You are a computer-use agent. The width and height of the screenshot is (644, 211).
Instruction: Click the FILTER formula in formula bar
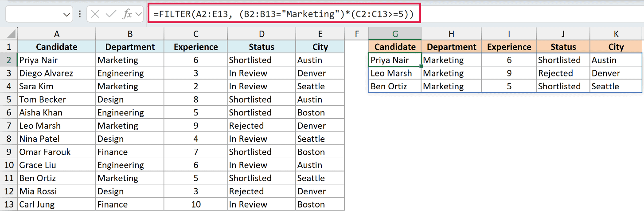point(283,14)
